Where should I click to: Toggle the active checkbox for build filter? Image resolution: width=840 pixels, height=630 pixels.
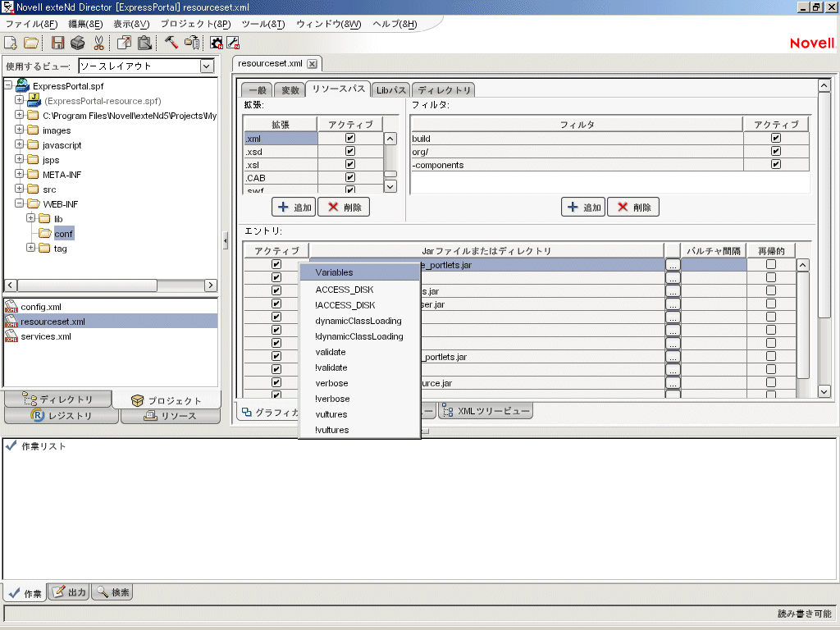(x=776, y=139)
